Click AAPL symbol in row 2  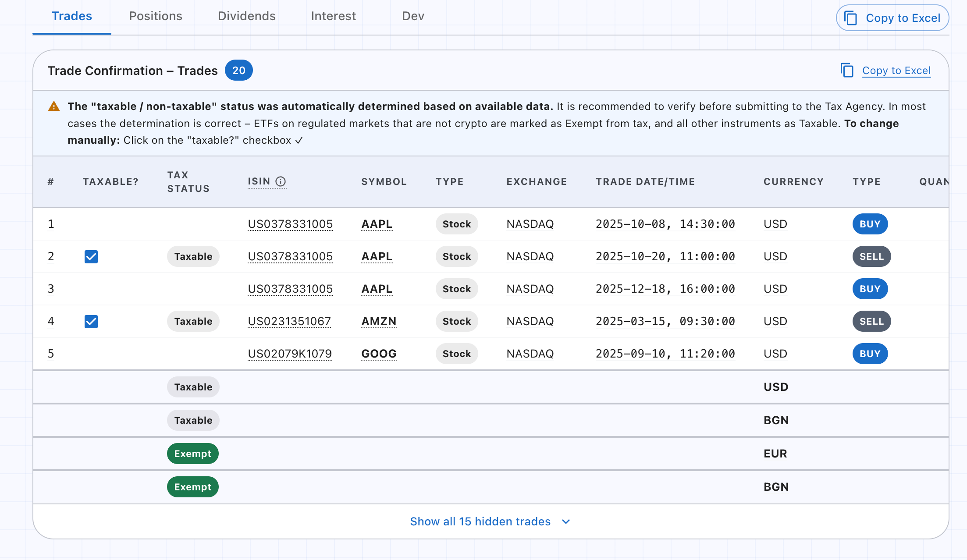[377, 256]
